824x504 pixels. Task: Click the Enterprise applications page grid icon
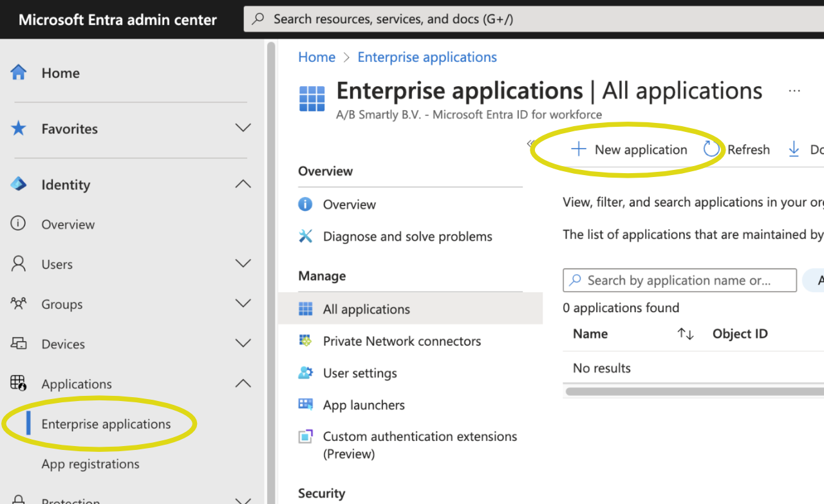312,99
